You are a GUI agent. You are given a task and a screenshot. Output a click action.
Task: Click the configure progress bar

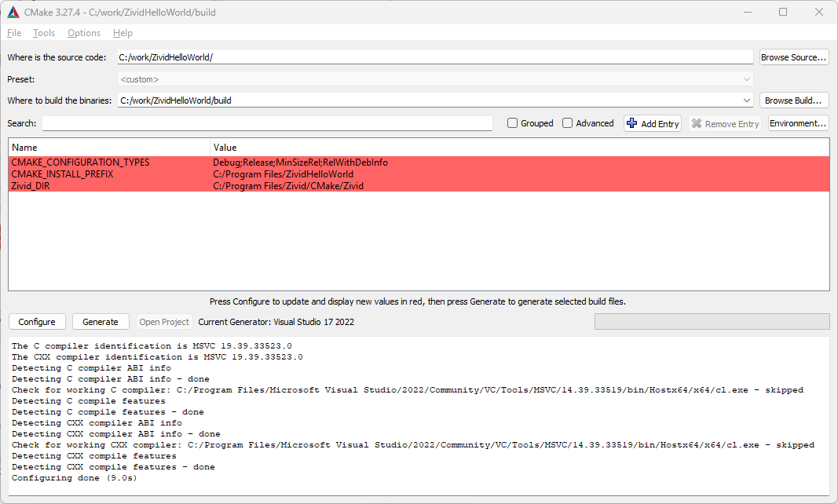tap(712, 321)
